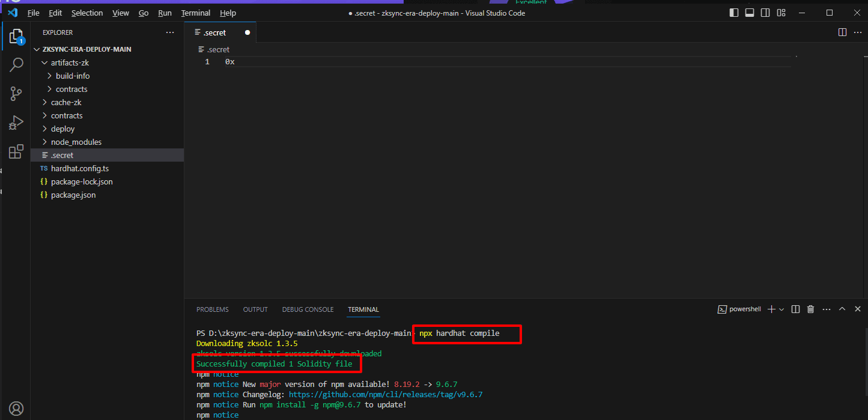Open the npm releases GitHub link
The width and height of the screenshot is (868, 420).
click(x=386, y=395)
